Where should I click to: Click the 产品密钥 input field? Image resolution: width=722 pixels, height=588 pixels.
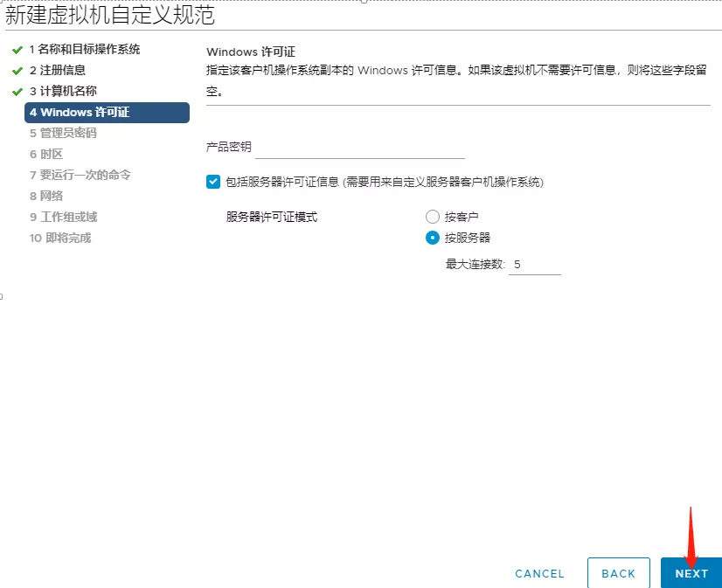click(x=359, y=148)
